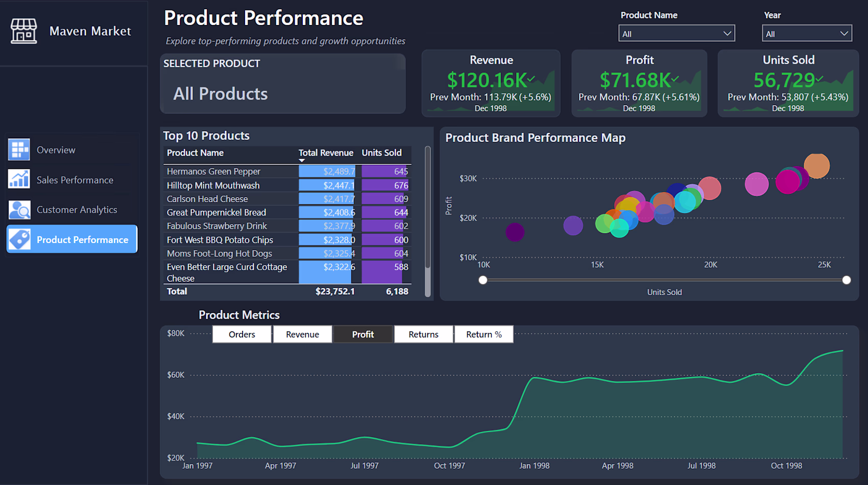Click the Units Sold column header
Screen dimensions: 868x485
tap(381, 153)
